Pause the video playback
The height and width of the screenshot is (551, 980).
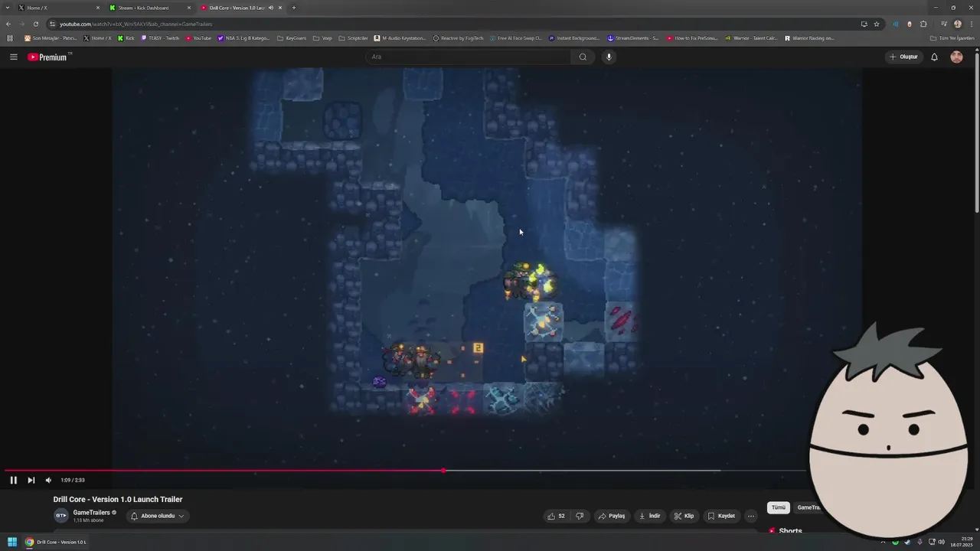pyautogui.click(x=13, y=480)
